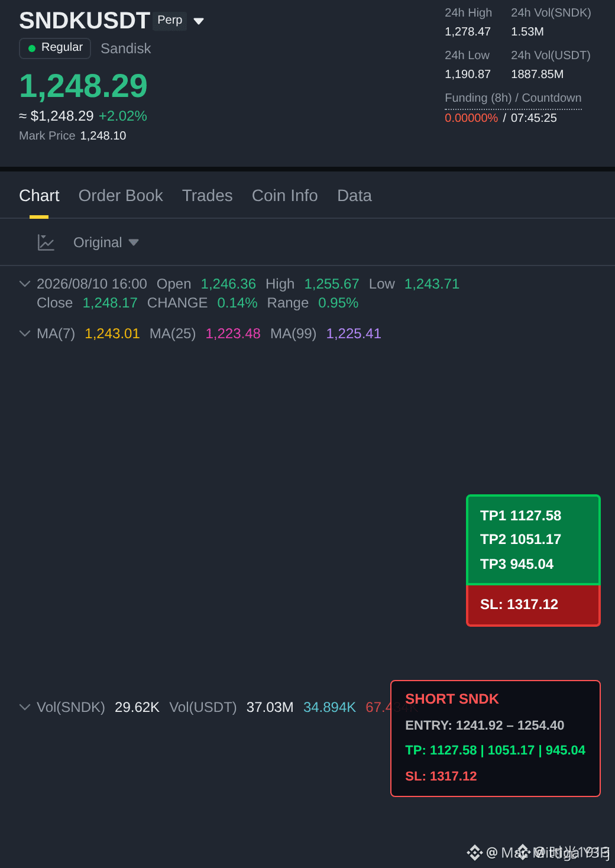Click the ENTRY: 1241.92 – 1254.40 line
The image size is (615, 868).
(x=484, y=725)
